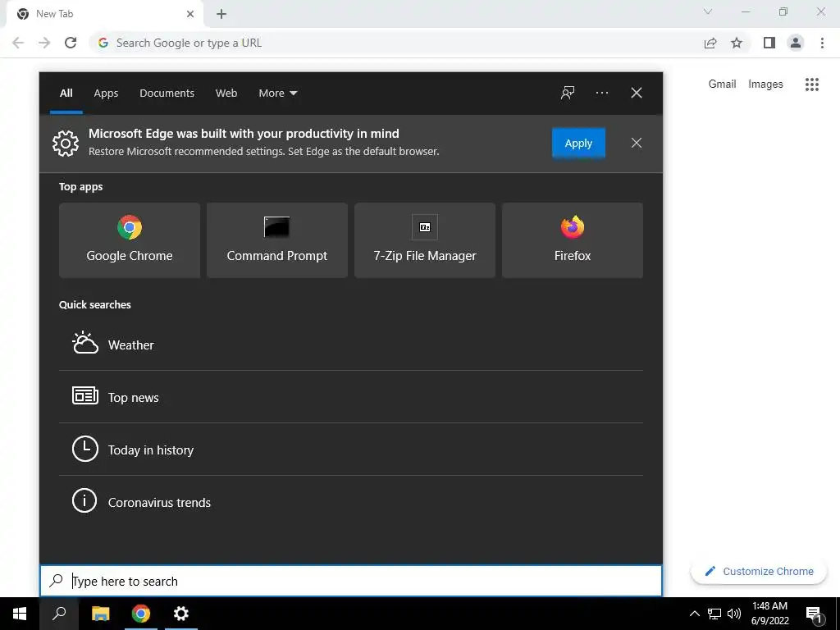This screenshot has height=630, width=840.
Task: Launch Firefox from Top apps
Action: [x=572, y=240]
